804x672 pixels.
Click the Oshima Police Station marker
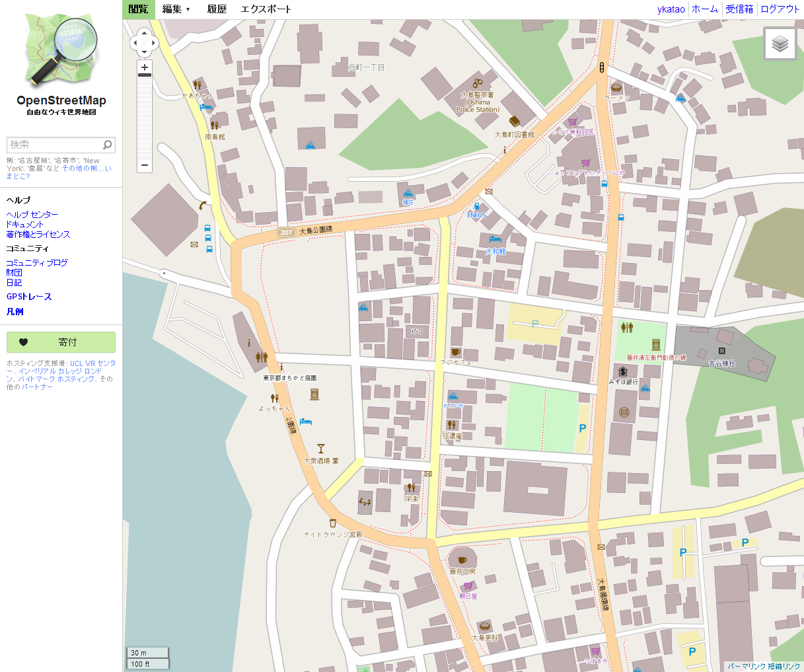coord(478,83)
